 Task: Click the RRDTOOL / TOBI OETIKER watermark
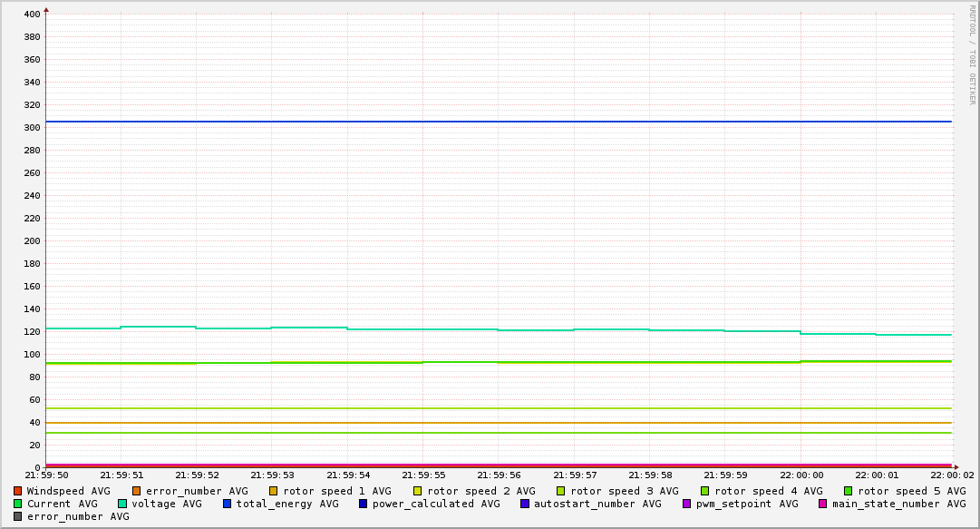972,54
